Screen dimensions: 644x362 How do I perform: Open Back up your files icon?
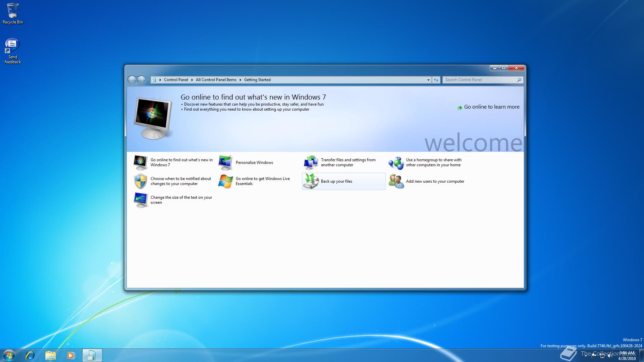tap(311, 181)
